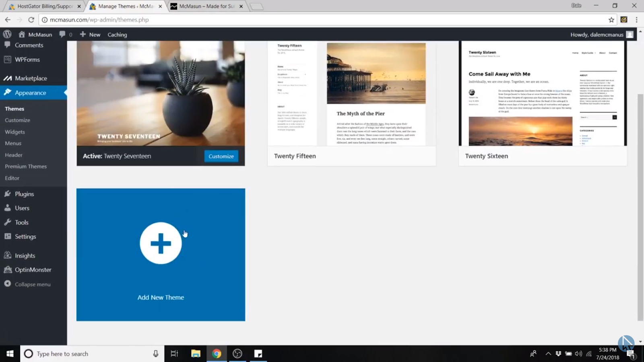This screenshot has width=644, height=362.
Task: Open the Premium Themes submenu item
Action: tap(26, 167)
